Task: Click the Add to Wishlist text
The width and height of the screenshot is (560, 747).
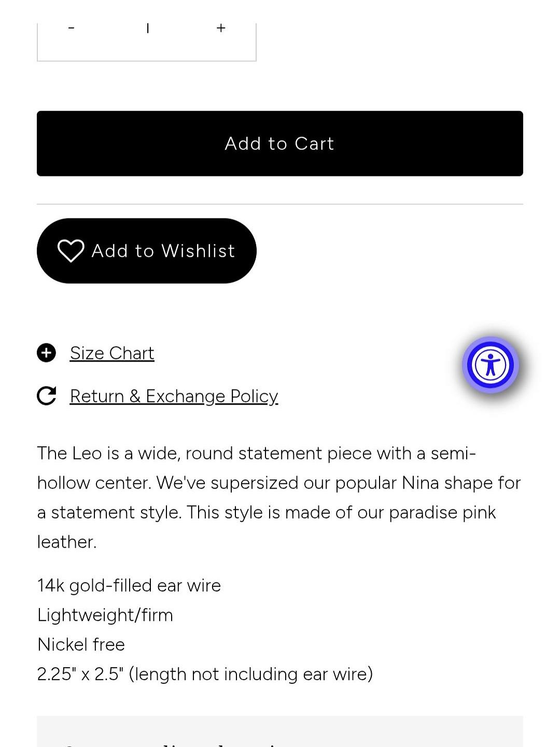Action: [163, 251]
